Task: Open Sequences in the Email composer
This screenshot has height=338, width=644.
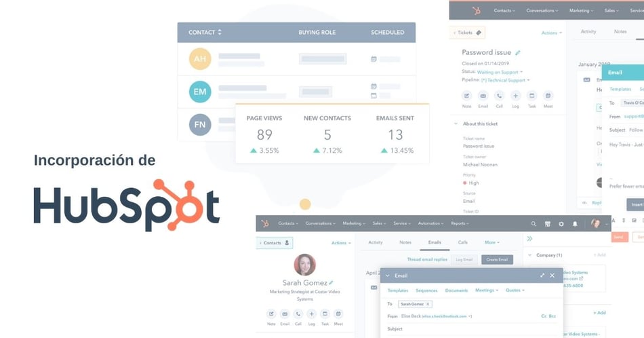Action: [426, 290]
